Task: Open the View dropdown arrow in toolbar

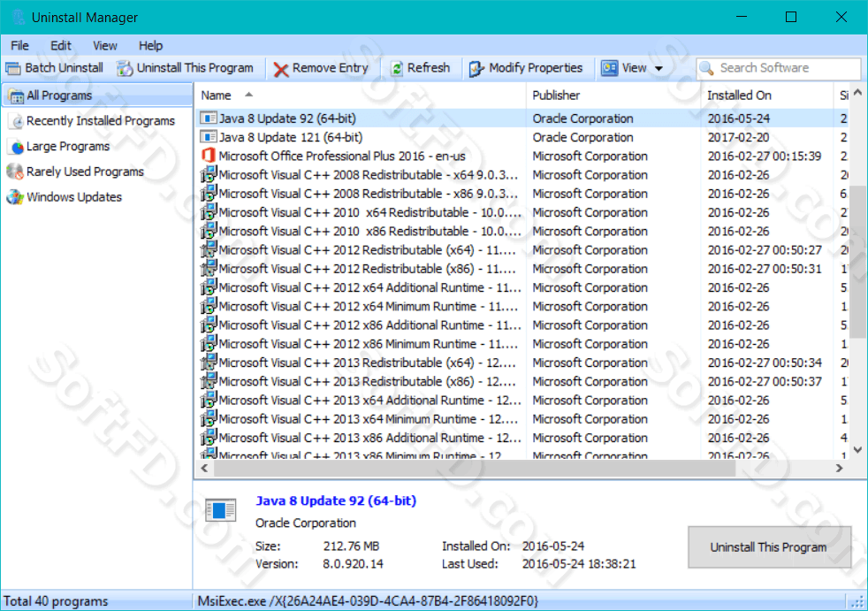Action: point(659,69)
